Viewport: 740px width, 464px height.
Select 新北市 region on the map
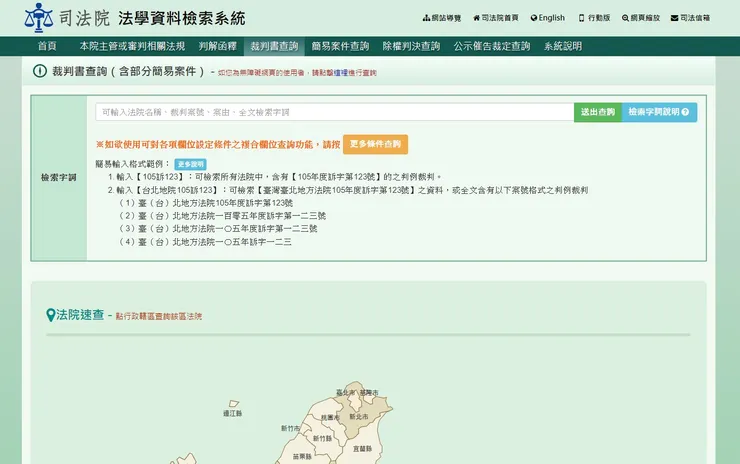(x=359, y=417)
